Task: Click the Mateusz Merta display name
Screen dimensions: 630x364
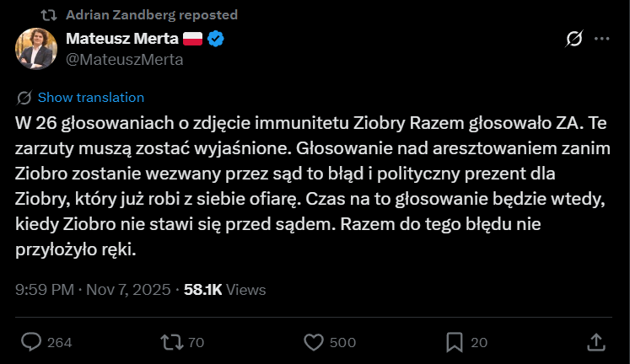Action: click(x=121, y=39)
